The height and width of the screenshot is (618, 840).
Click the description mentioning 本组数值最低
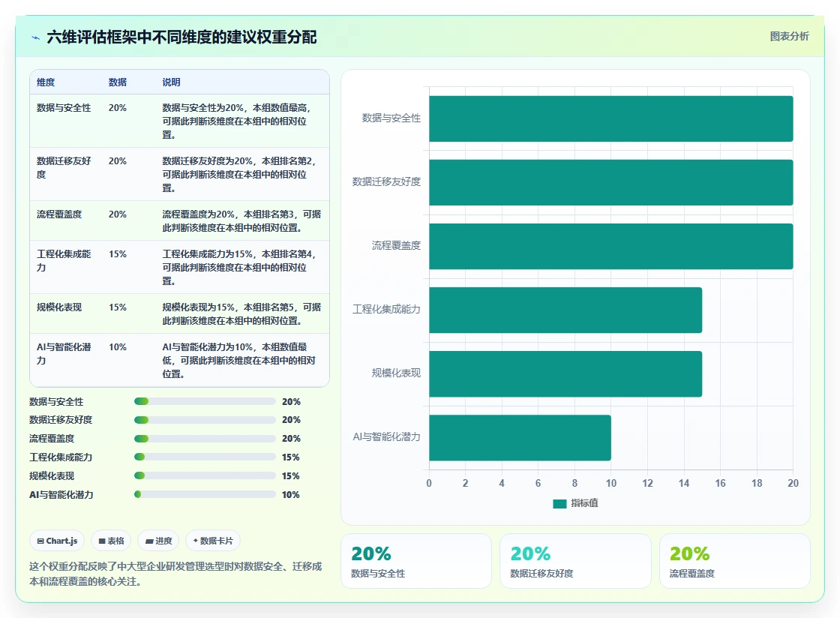point(239,361)
